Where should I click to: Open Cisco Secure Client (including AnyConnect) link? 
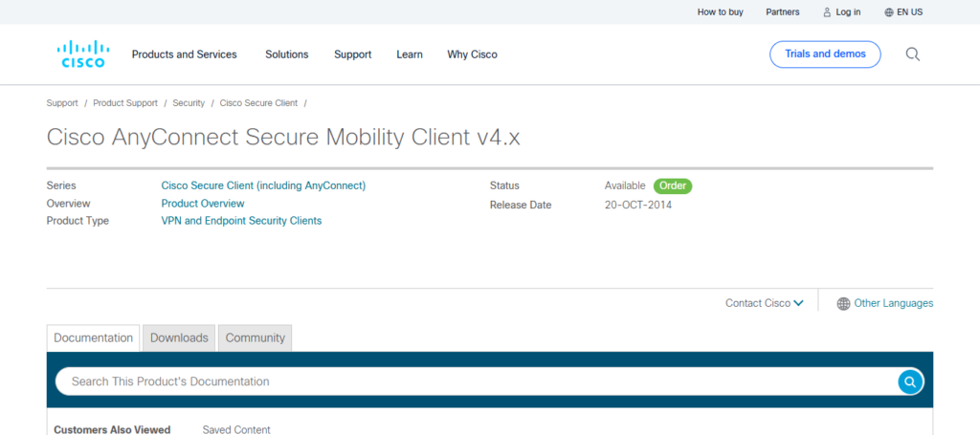[263, 185]
